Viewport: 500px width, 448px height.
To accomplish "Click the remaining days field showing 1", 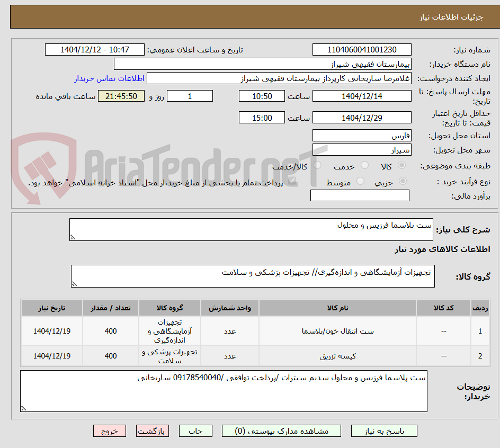I will click(190, 96).
